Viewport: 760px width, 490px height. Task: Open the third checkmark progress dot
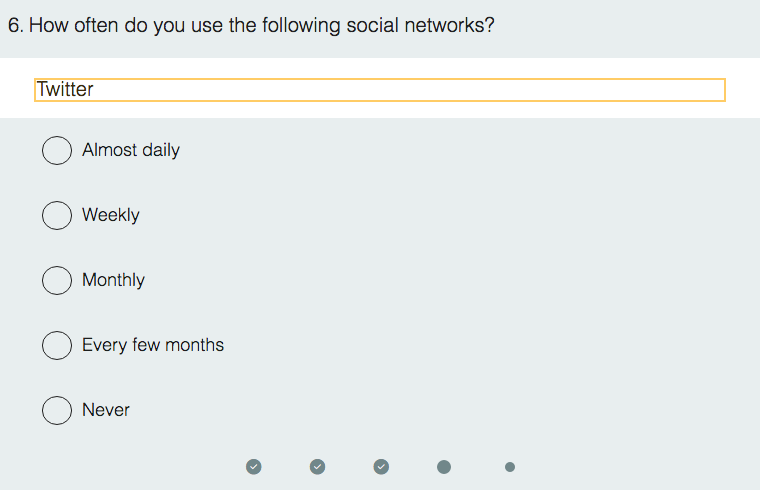coord(381,466)
